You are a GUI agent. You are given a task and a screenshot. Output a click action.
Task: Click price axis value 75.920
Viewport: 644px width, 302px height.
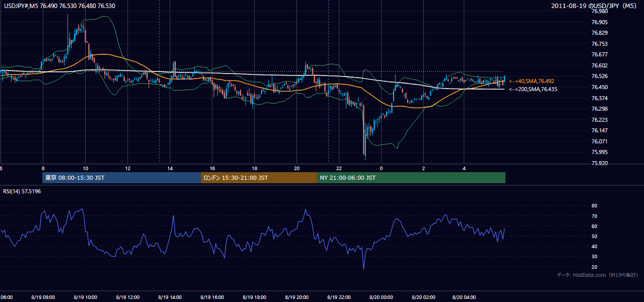tap(599, 163)
